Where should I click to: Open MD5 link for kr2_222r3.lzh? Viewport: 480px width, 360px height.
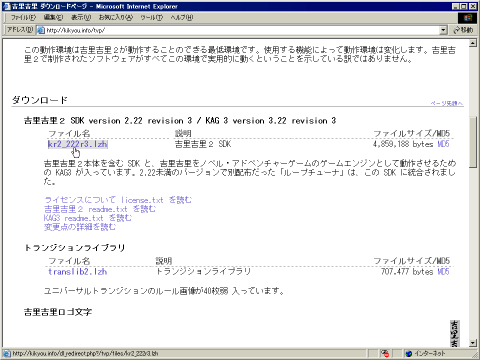(x=443, y=144)
